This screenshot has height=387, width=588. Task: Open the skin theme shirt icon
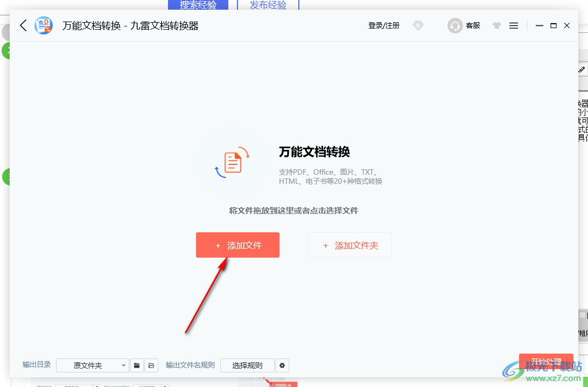pos(496,25)
